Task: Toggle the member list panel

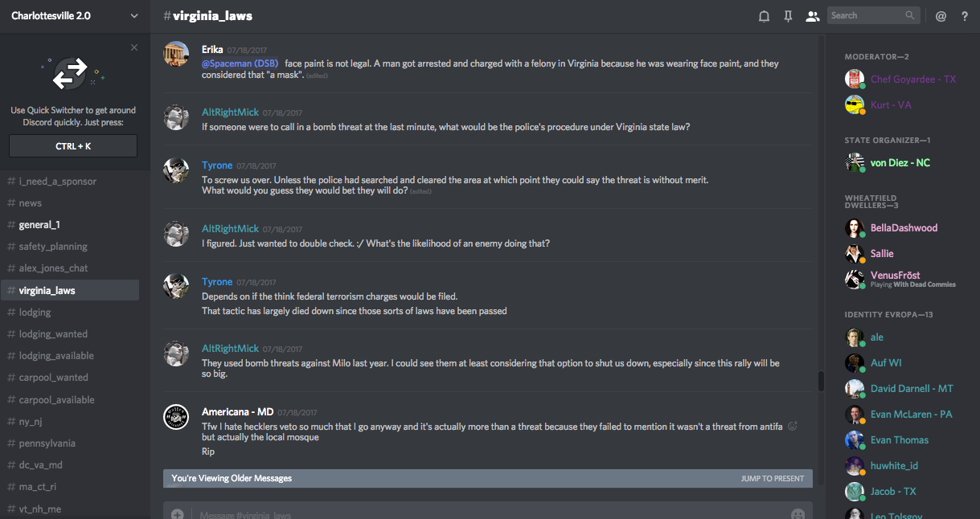Action: pyautogui.click(x=812, y=16)
